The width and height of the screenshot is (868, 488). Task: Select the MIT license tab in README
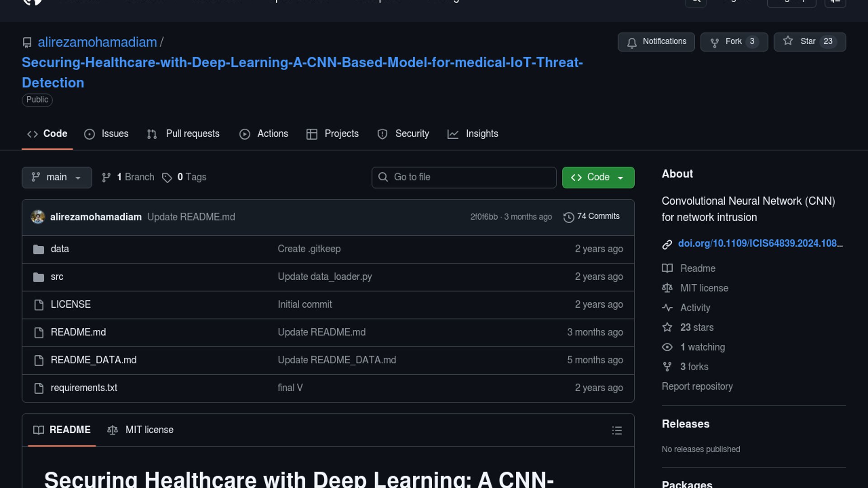(x=140, y=430)
